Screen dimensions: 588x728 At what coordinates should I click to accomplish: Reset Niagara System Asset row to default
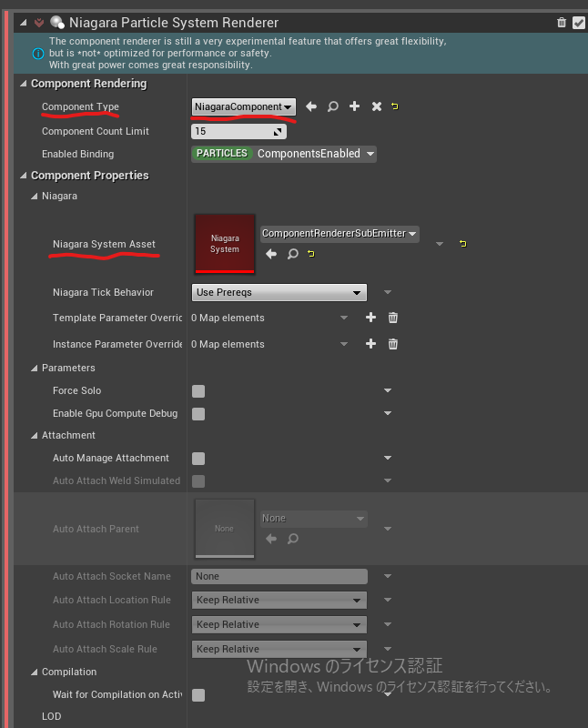coord(463,244)
